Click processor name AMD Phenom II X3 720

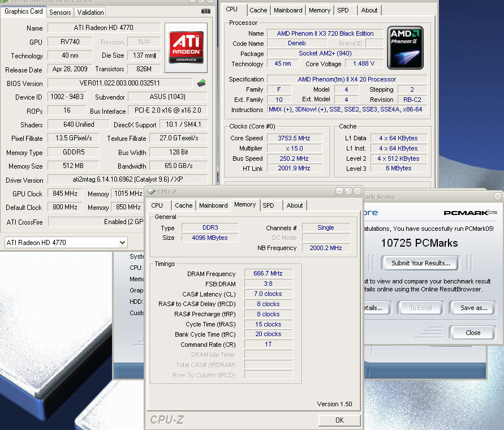(x=325, y=33)
